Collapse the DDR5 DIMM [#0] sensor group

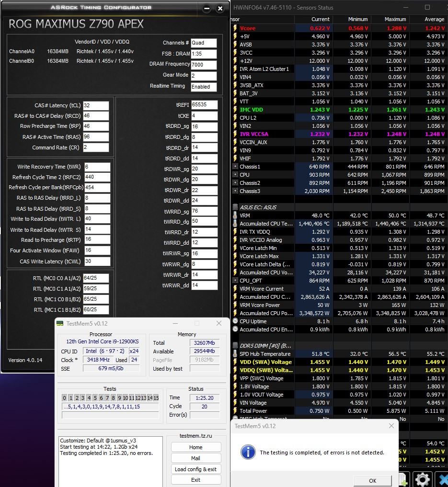pyautogui.click(x=235, y=346)
